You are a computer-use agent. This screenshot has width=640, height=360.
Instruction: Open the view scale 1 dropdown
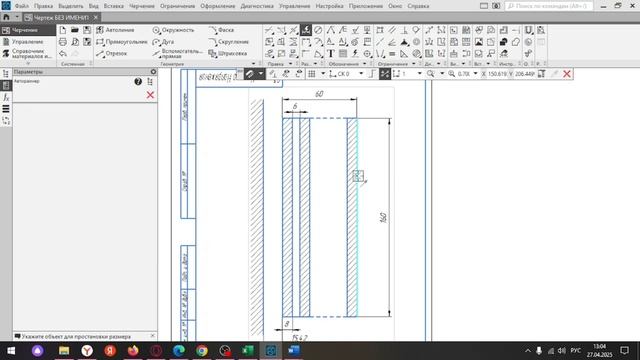point(420,74)
